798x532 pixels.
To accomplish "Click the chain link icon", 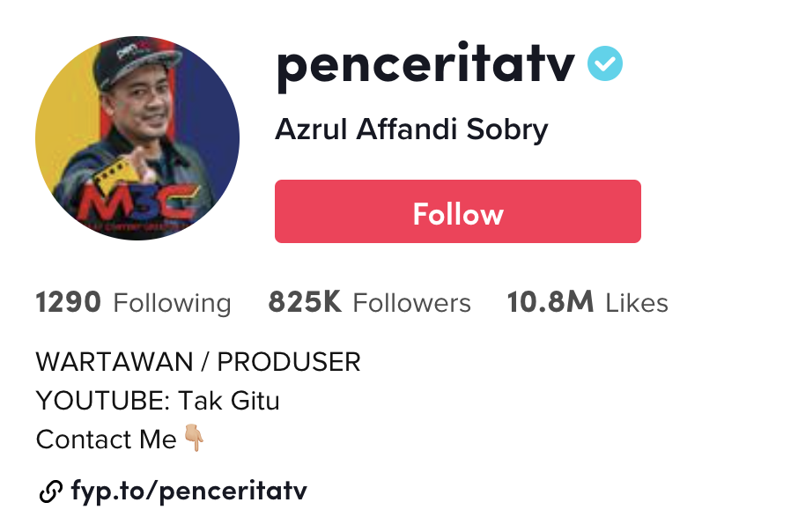I will (x=51, y=491).
